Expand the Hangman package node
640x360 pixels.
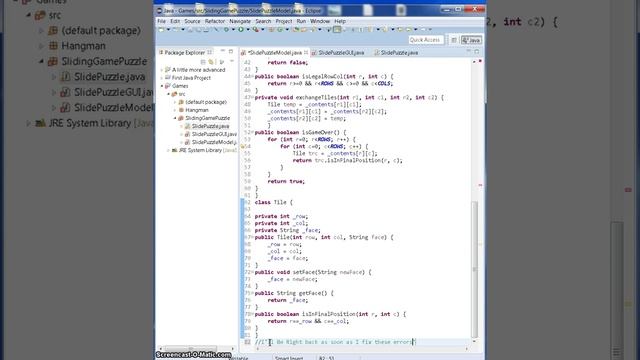(x=175, y=110)
